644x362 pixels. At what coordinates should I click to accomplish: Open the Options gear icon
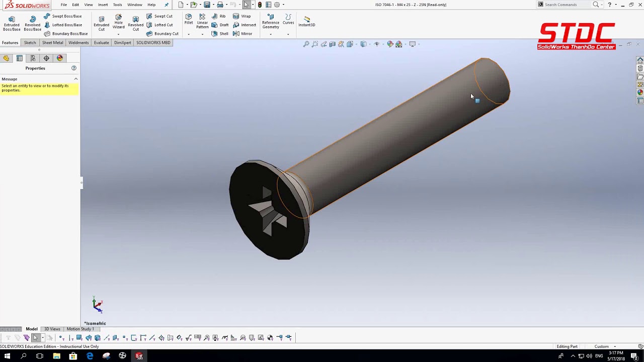click(277, 5)
